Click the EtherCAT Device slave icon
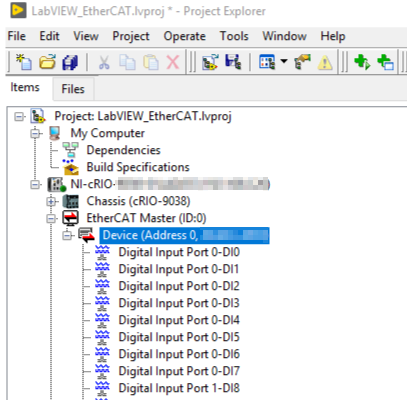 tap(87, 235)
